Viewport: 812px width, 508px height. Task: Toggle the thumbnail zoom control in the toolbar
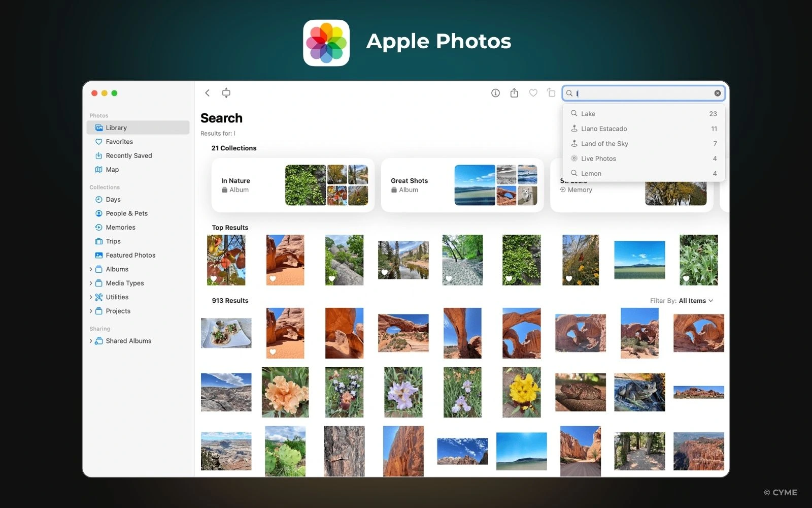pyautogui.click(x=225, y=93)
